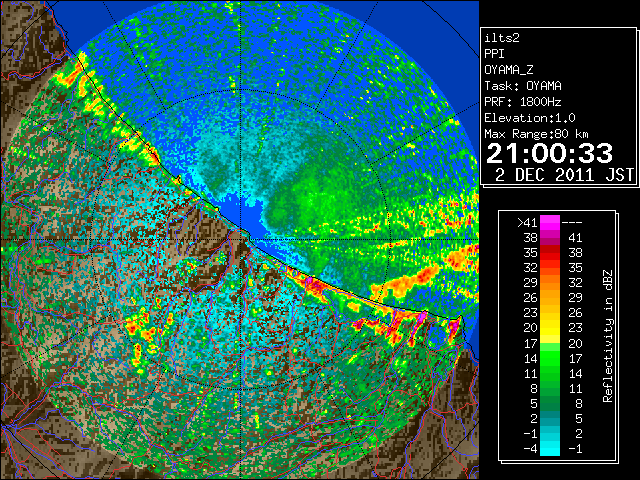Click the orange 26–29 dBZ legend swatch
640x480 pixels.
tap(550, 298)
